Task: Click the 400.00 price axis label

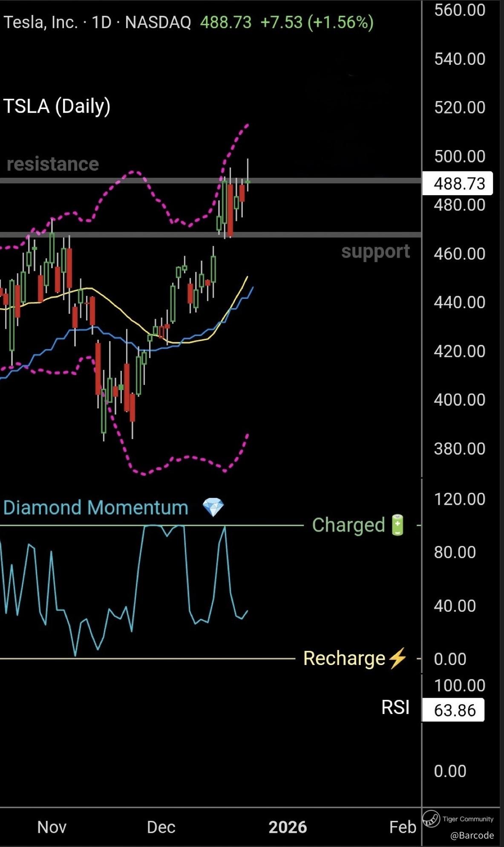Action: [460, 400]
